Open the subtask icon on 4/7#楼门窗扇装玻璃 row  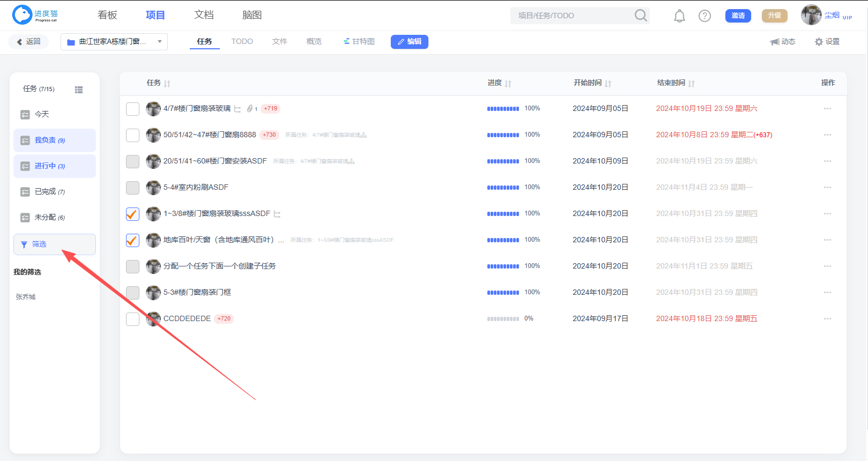tap(237, 109)
